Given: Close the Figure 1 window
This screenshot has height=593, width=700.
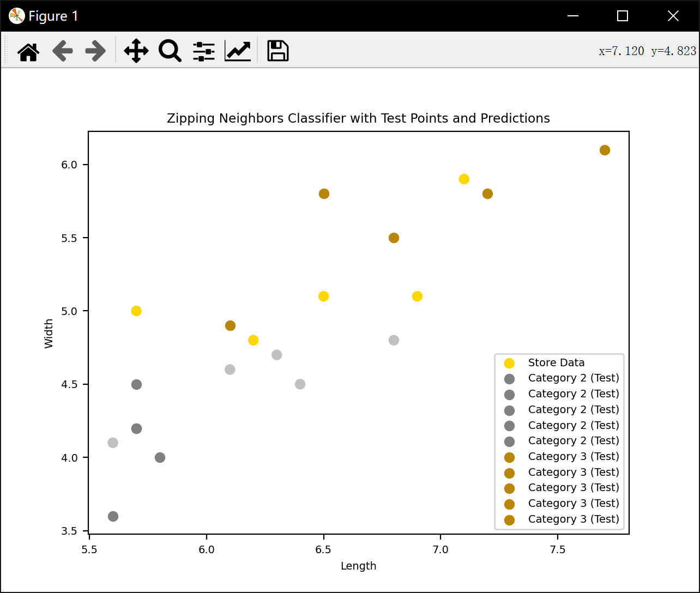Looking at the screenshot, I should pos(673,16).
